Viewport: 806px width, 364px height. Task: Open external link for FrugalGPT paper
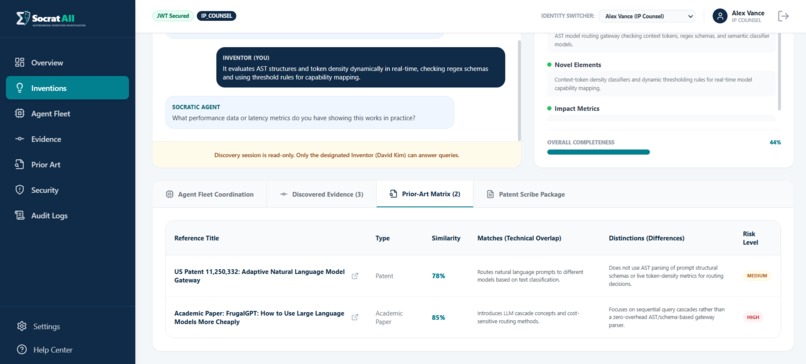click(355, 317)
